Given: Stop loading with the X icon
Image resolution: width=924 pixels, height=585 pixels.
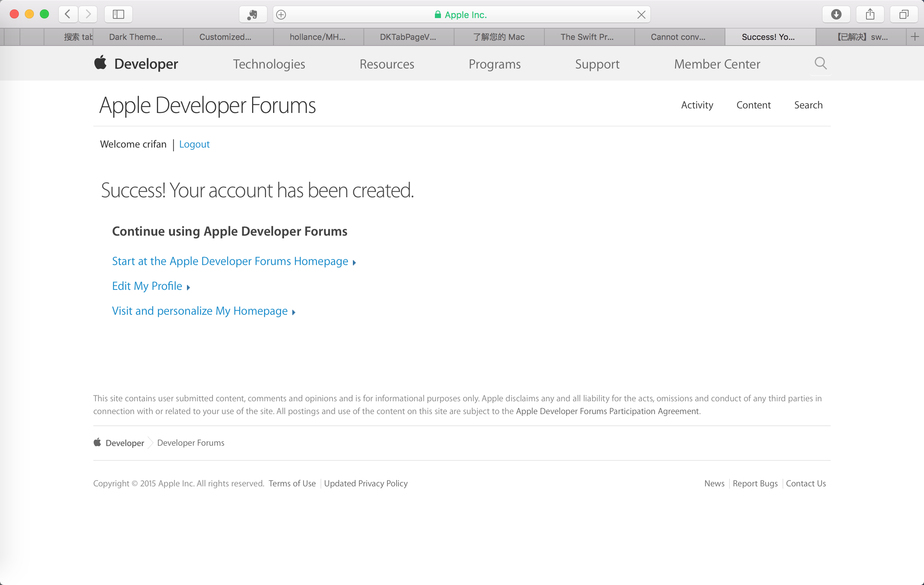Looking at the screenshot, I should (641, 15).
